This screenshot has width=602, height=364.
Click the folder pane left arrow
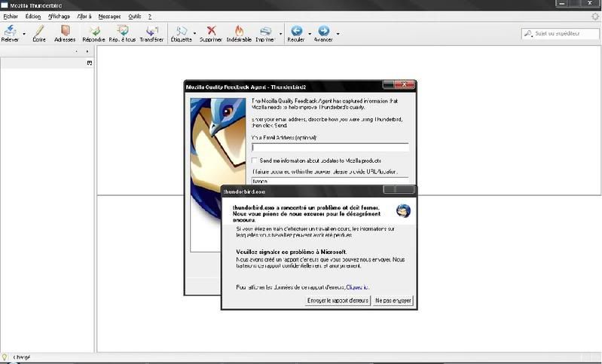[x=76, y=51]
